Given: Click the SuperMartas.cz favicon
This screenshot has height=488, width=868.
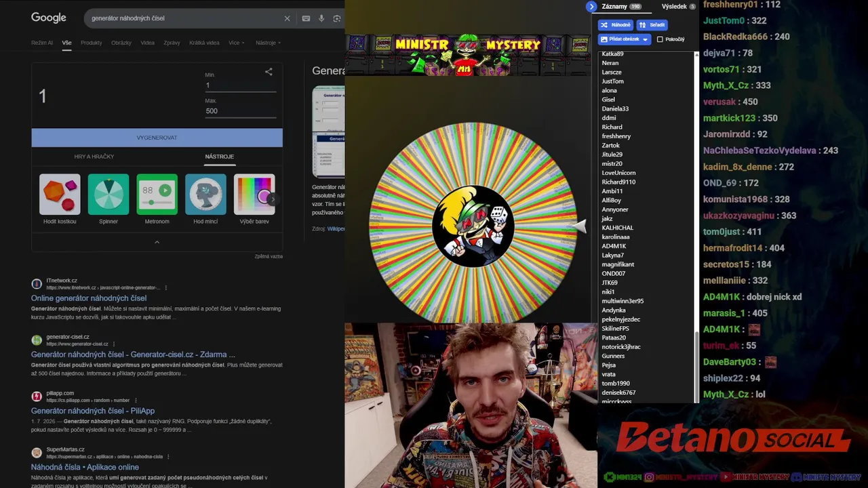Looking at the screenshot, I should click(x=37, y=453).
